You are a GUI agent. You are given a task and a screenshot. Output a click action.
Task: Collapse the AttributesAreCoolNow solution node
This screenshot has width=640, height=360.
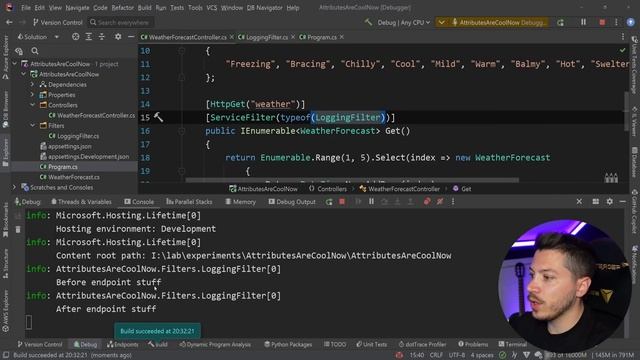coord(15,64)
